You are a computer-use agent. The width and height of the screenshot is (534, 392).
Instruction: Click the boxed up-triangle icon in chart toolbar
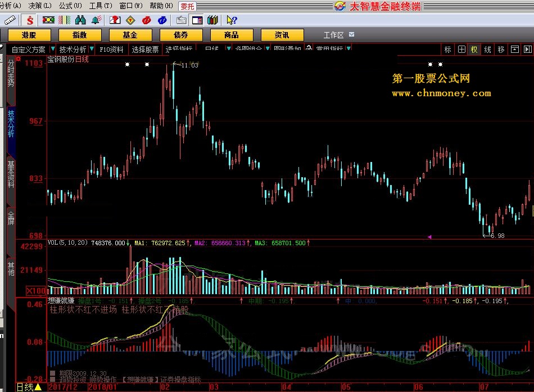pos(514,49)
